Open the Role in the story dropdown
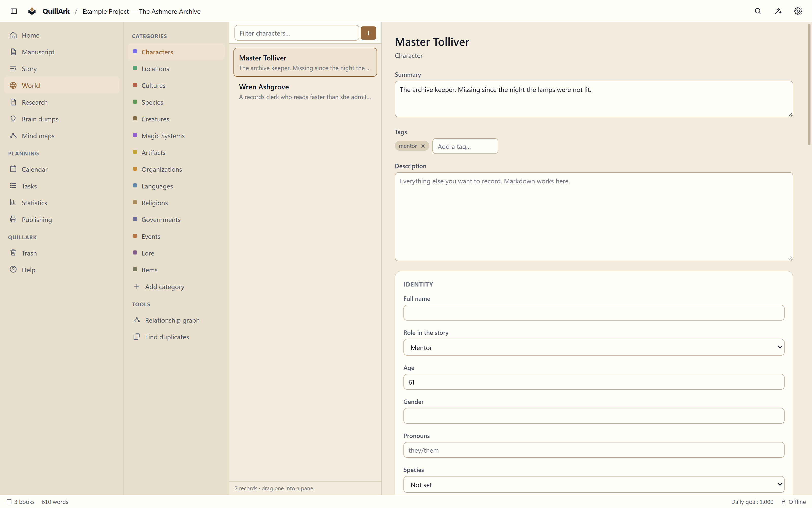Viewport: 812px width, 508px height. pos(594,347)
